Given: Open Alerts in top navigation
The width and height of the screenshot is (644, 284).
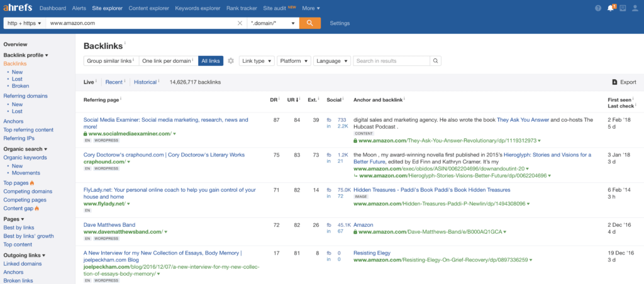Looking at the screenshot, I should [79, 8].
